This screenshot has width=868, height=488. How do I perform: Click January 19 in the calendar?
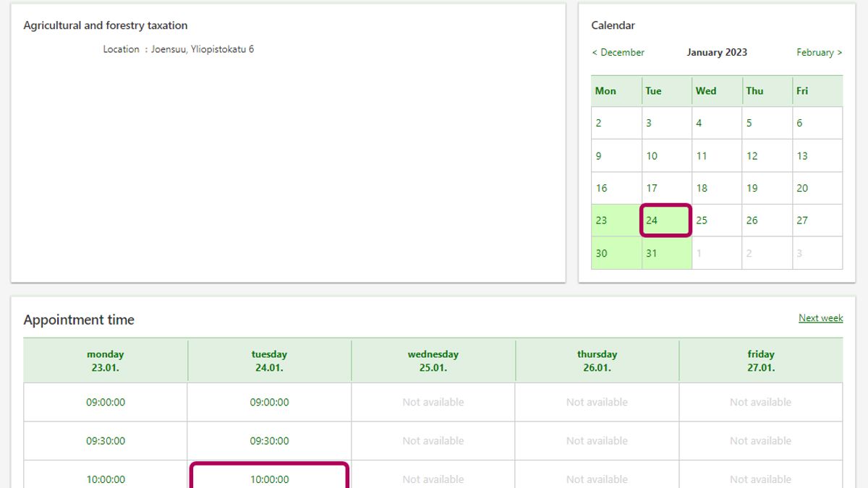click(752, 188)
